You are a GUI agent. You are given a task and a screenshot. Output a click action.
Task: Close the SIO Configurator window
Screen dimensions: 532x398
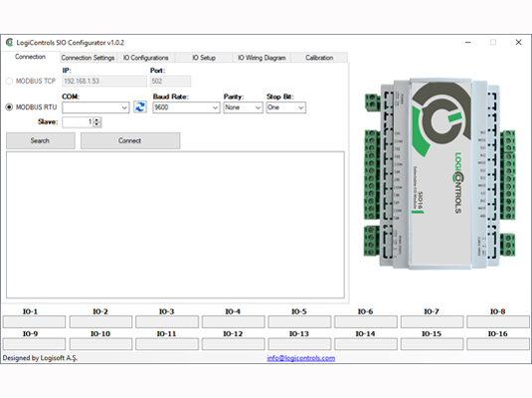[518, 43]
